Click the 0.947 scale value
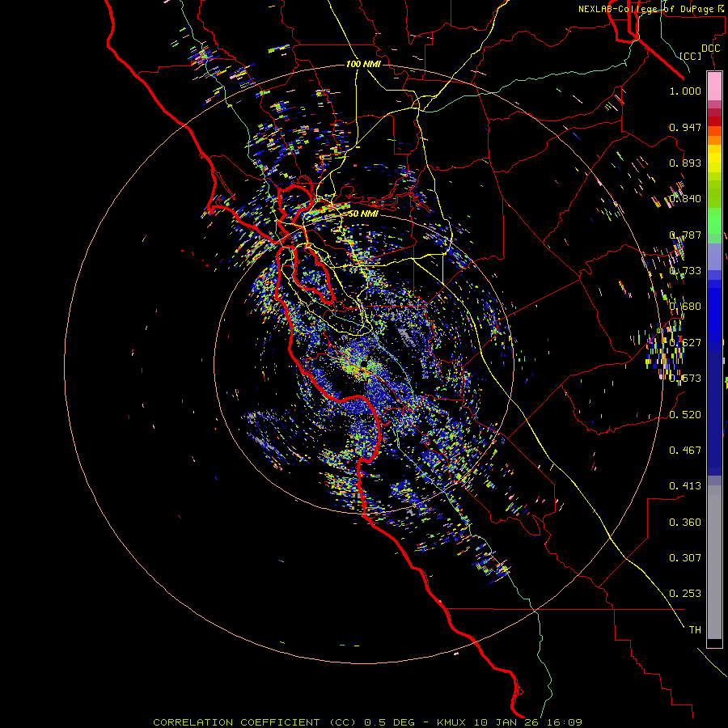 685,127
